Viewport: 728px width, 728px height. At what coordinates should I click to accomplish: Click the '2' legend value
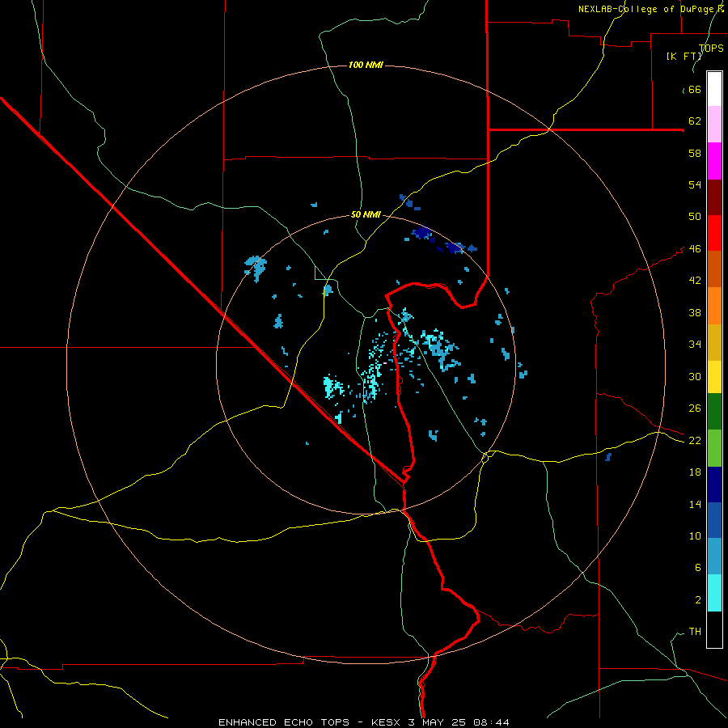(x=698, y=600)
